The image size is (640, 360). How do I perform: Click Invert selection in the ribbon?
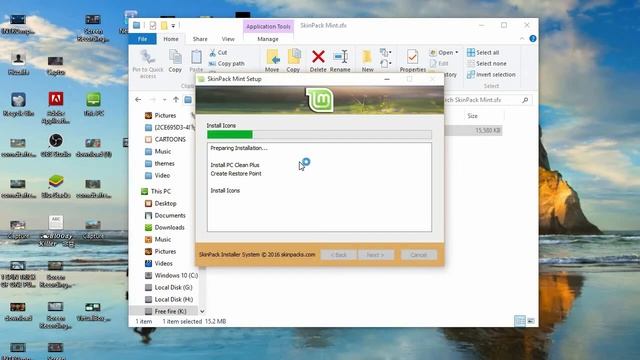(491, 75)
